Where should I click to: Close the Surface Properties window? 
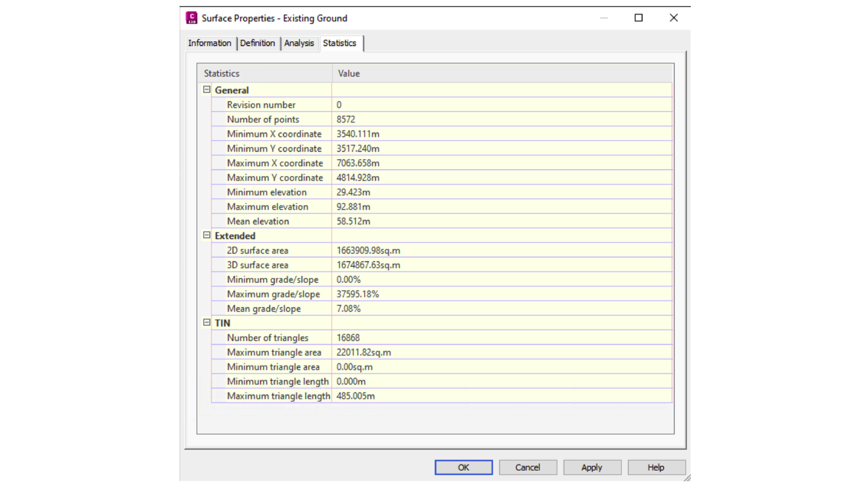pyautogui.click(x=673, y=18)
